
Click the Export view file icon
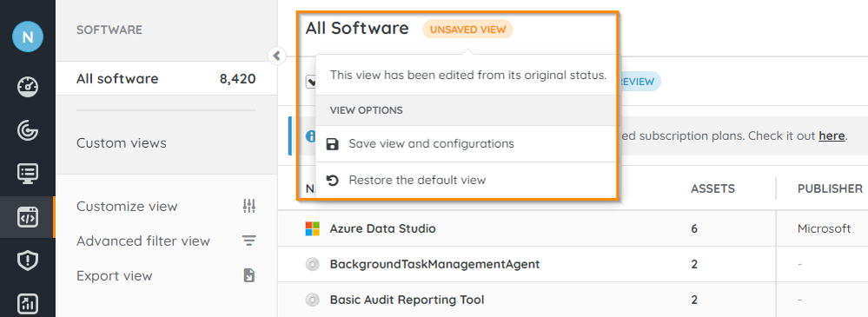coord(249,275)
